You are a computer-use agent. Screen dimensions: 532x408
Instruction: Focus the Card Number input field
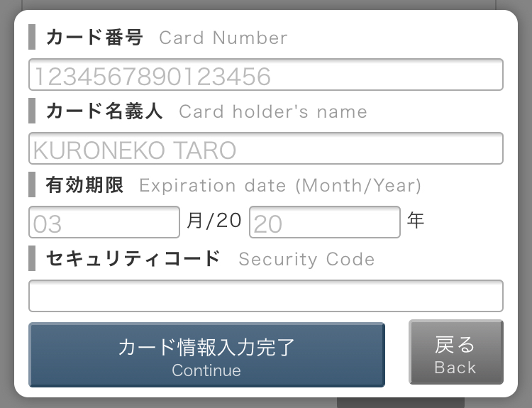(266, 75)
